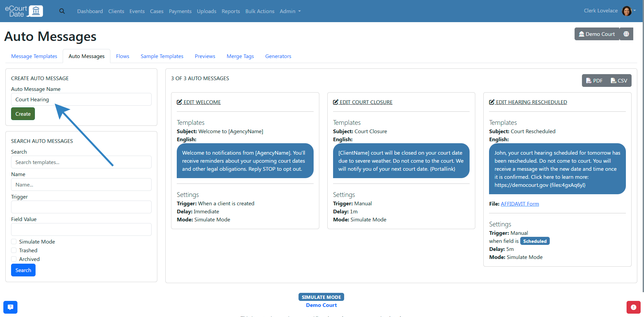Select the Auto Messages tab
This screenshot has height=317, width=644.
[x=87, y=56]
